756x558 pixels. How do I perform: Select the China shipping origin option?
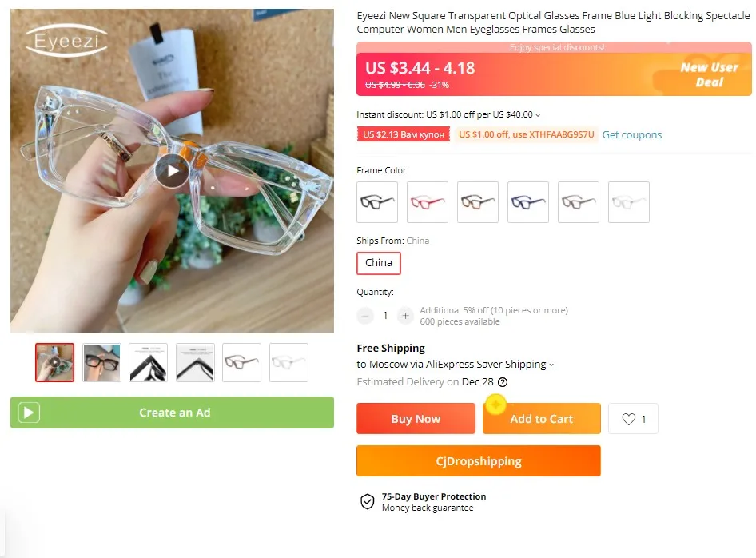coord(379,263)
